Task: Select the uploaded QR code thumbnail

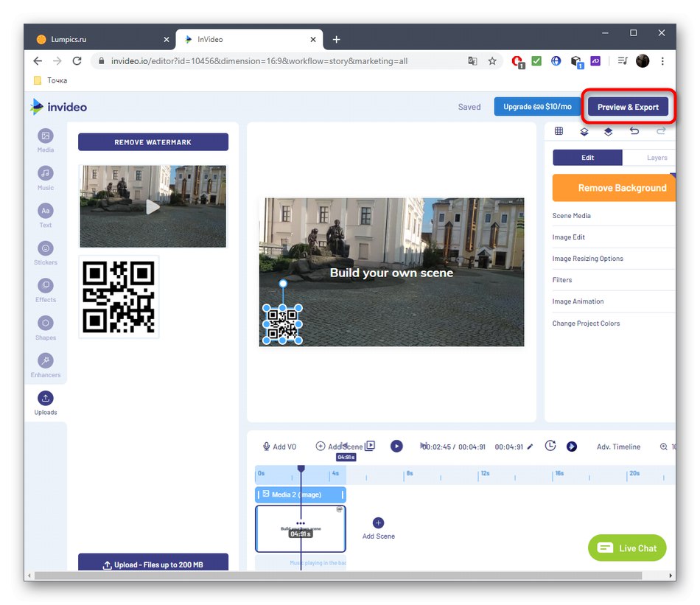Action: click(119, 297)
